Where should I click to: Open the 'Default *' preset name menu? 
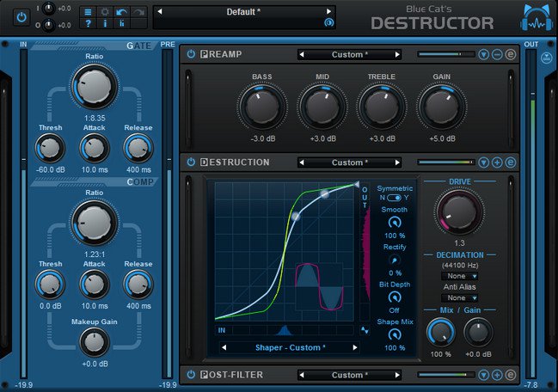244,12
